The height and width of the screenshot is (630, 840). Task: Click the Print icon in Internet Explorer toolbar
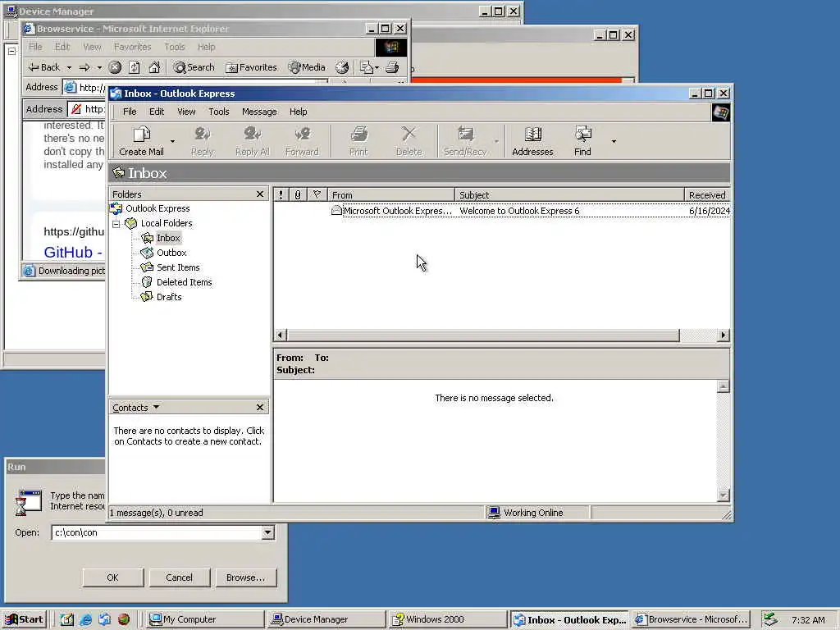[392, 67]
